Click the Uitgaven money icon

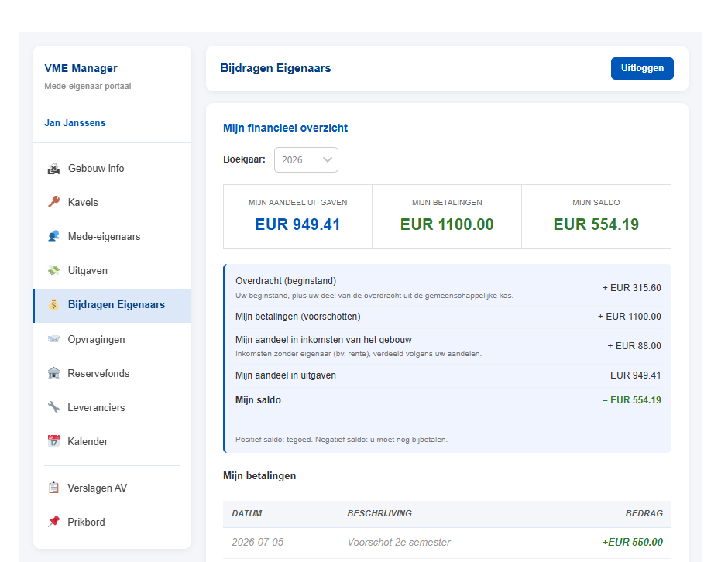point(54,271)
